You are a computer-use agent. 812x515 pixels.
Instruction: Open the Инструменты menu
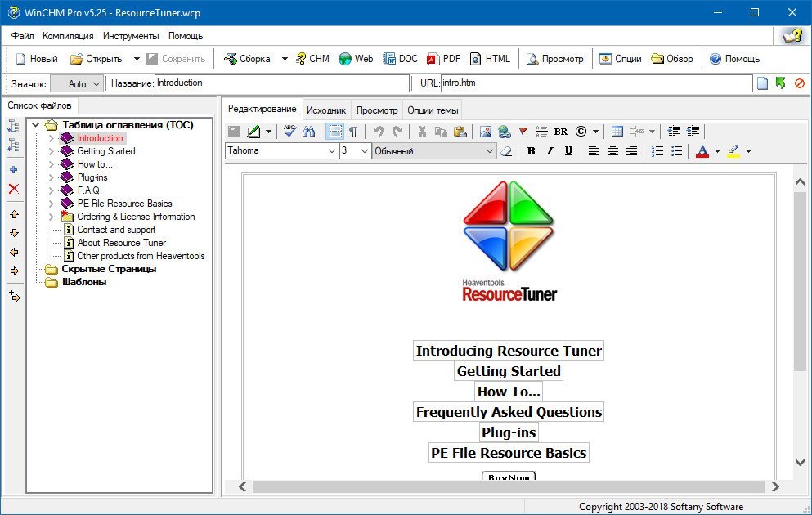coord(131,36)
